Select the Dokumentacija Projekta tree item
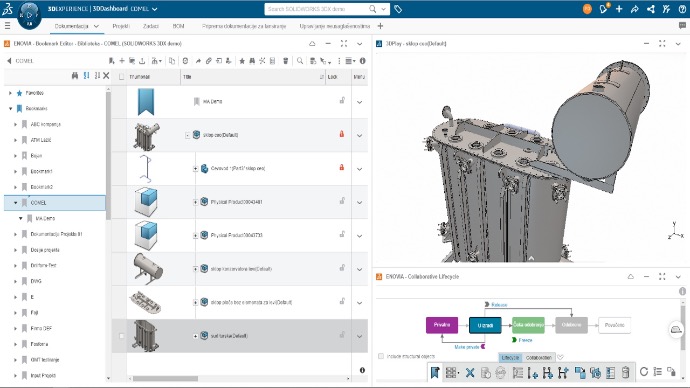Screen dimensions: 690x388 pyautogui.click(x=56, y=234)
